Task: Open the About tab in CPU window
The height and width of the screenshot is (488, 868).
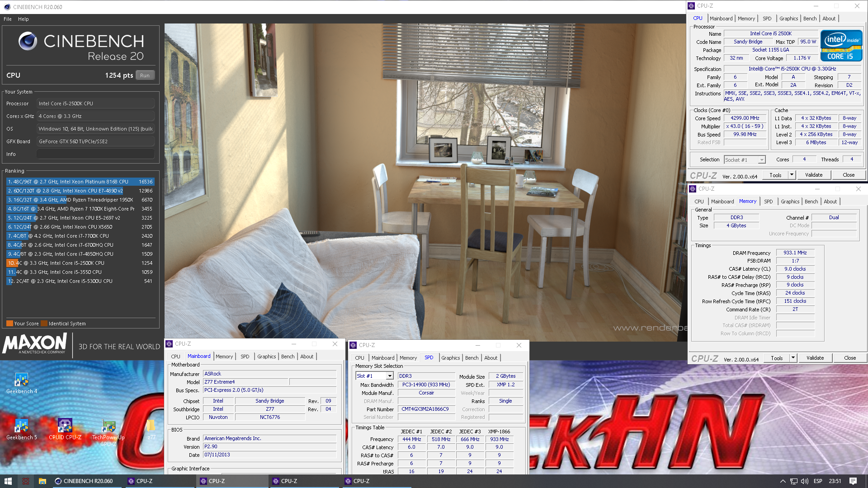Action: click(829, 19)
